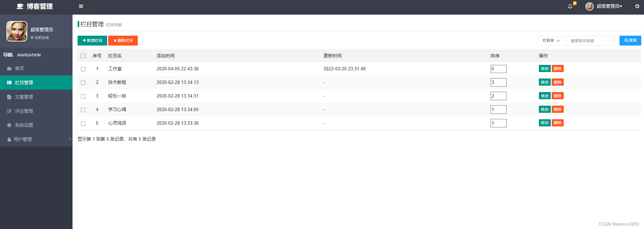This screenshot has width=644, height=229.
Task: Click the add time 2020-04-05 22:43:36
Action: pyautogui.click(x=178, y=69)
